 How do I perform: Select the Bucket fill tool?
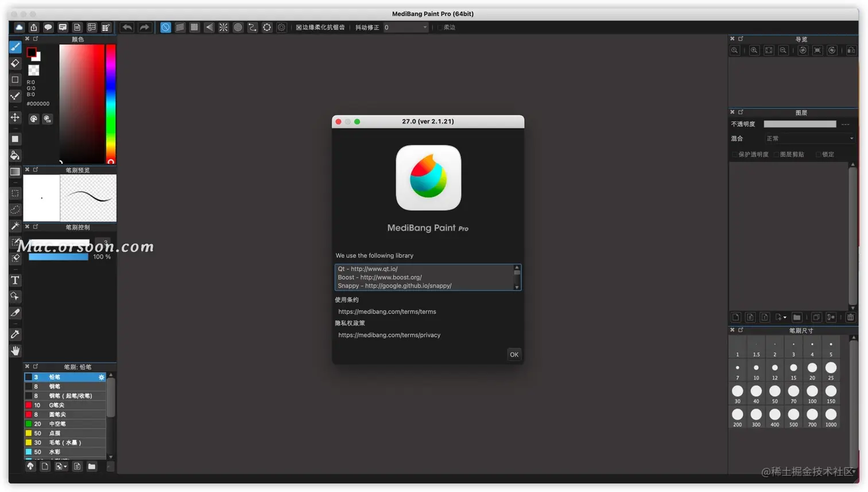pos(15,156)
